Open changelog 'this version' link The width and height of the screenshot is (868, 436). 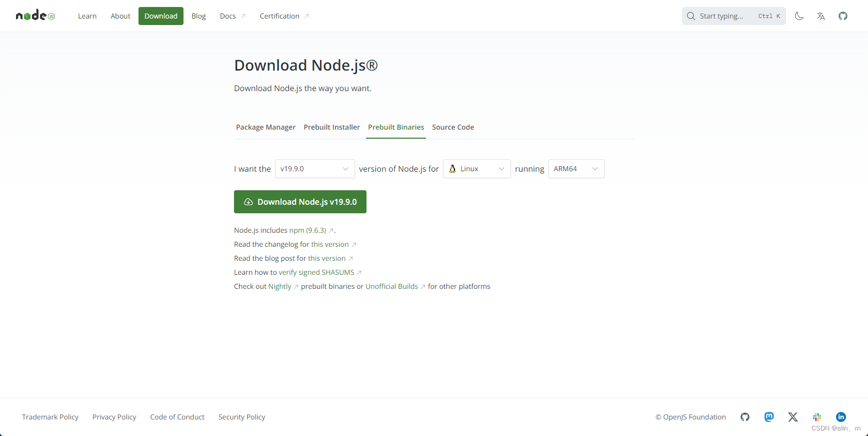(x=333, y=244)
